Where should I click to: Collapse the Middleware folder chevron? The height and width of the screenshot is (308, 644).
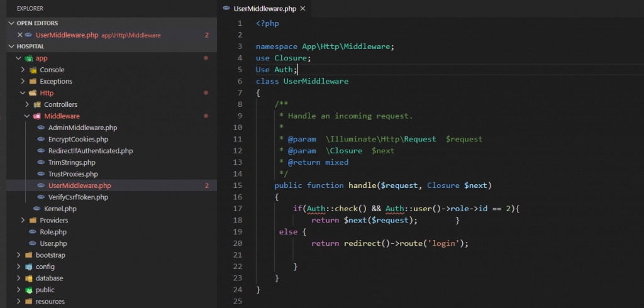click(27, 116)
